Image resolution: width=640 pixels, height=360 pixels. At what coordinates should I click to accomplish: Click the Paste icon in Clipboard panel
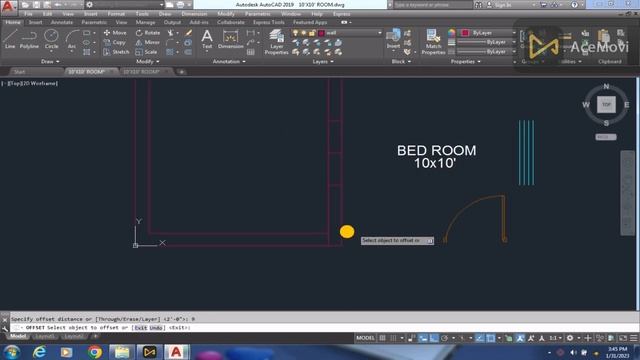[x=604, y=36]
